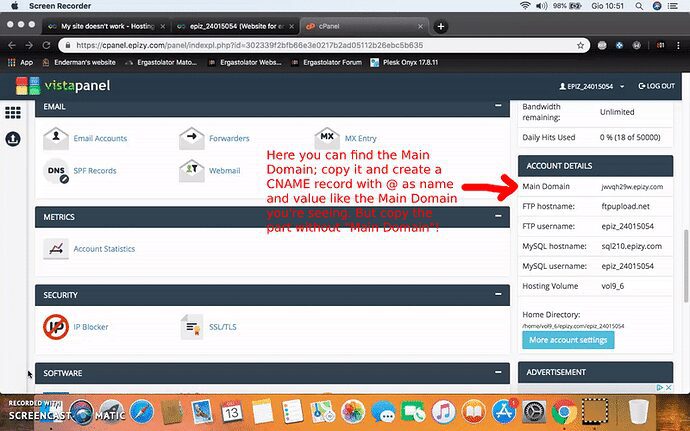Click Main Domain value jwvqh29w.epizy.com
The height and width of the screenshot is (431, 690).
tap(632, 187)
